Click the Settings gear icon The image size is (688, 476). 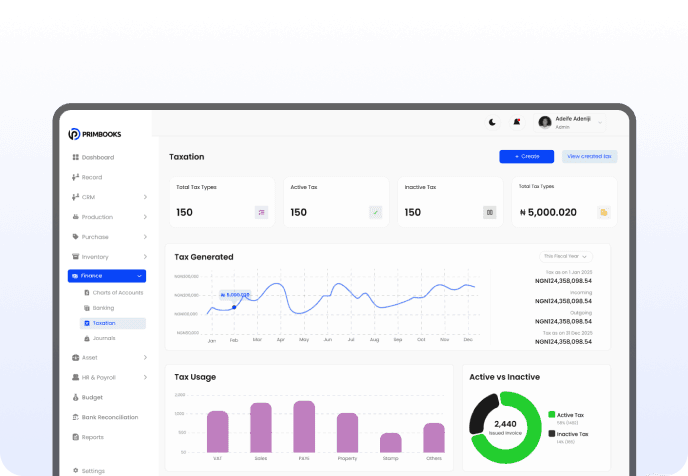(x=75, y=470)
